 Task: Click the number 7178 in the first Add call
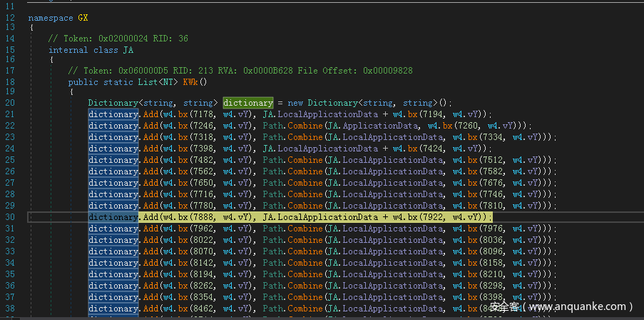[x=203, y=114]
